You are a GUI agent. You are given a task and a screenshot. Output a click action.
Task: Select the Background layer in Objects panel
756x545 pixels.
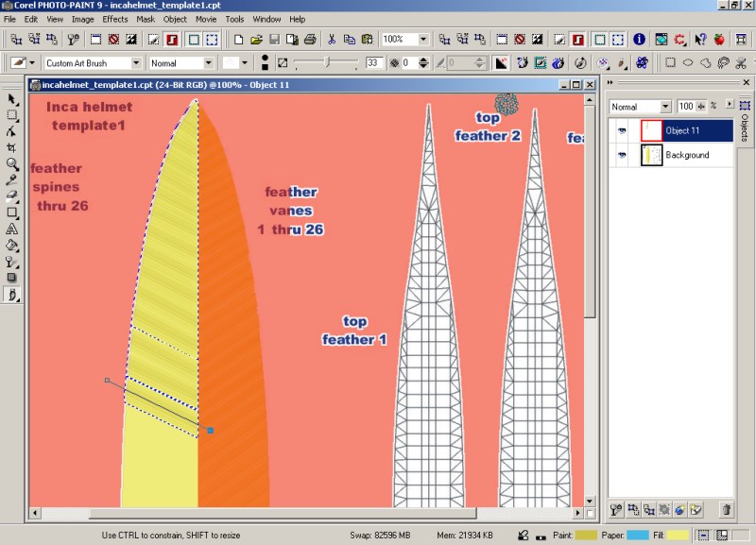click(687, 155)
